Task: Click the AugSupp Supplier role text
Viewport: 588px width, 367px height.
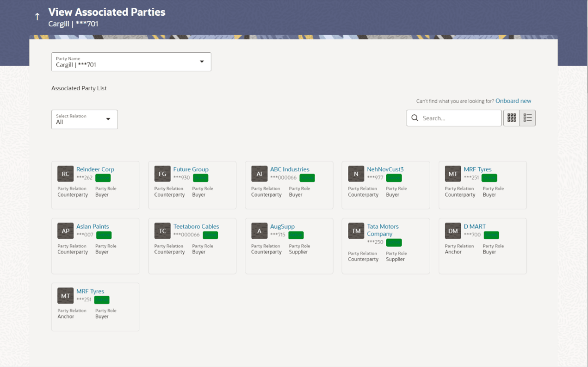Action: [298, 252]
